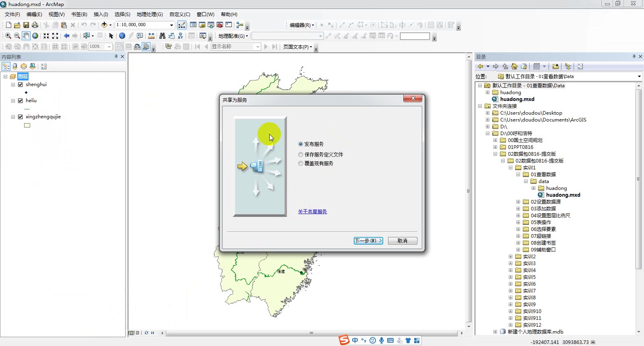This screenshot has height=346, width=644.
Task: Collapse the 文件夹连接 tree node
Action: [x=480, y=106]
